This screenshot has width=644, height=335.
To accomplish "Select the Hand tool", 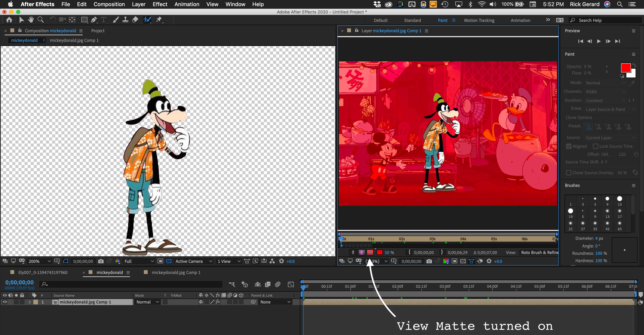I will 31,20.
